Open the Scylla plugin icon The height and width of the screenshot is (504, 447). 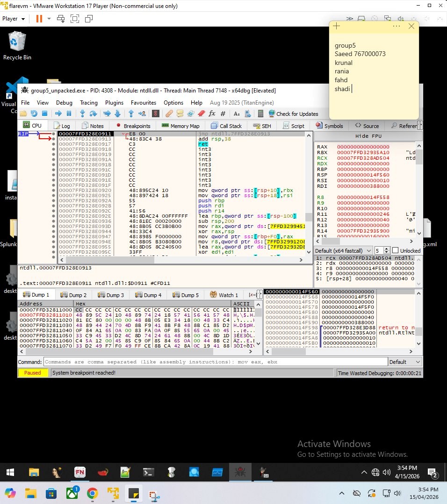pyautogui.click(x=155, y=114)
